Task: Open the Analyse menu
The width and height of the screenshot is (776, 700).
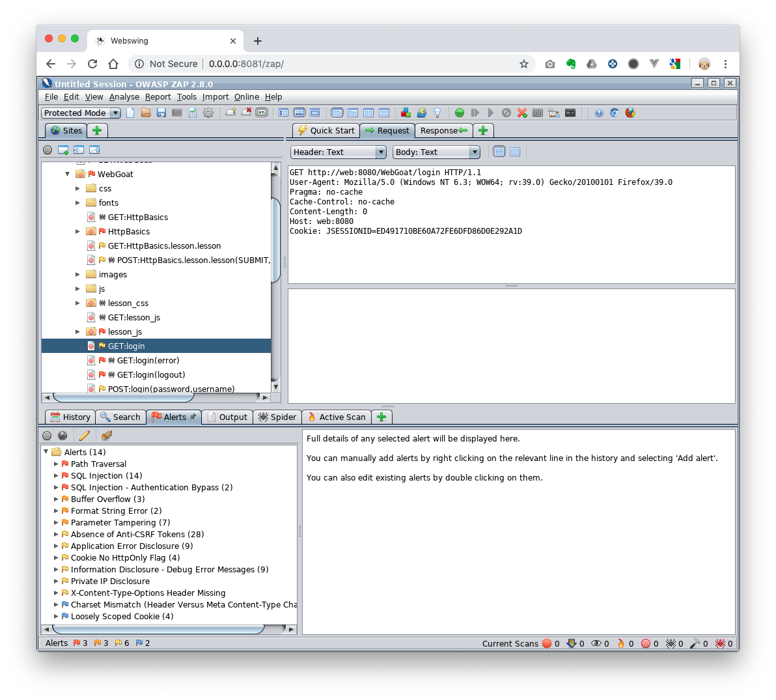Action: coord(124,97)
